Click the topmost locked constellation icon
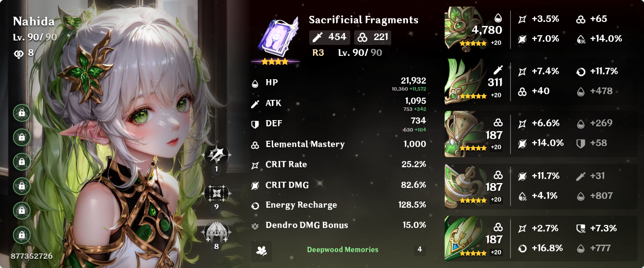The width and height of the screenshot is (644, 268). pos(22,113)
